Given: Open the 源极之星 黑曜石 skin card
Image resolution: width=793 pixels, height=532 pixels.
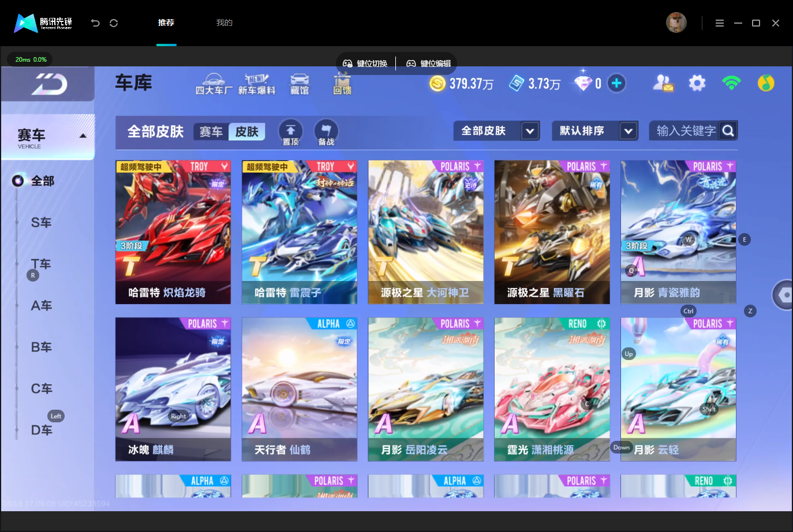Looking at the screenshot, I should click(552, 232).
